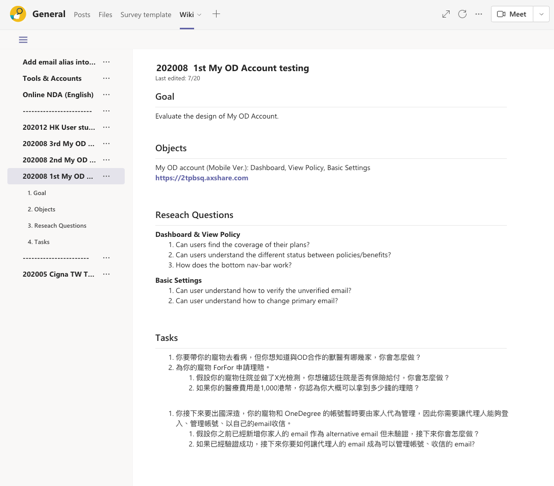Jump to 2. Objects section
554x486 pixels.
[x=41, y=209]
